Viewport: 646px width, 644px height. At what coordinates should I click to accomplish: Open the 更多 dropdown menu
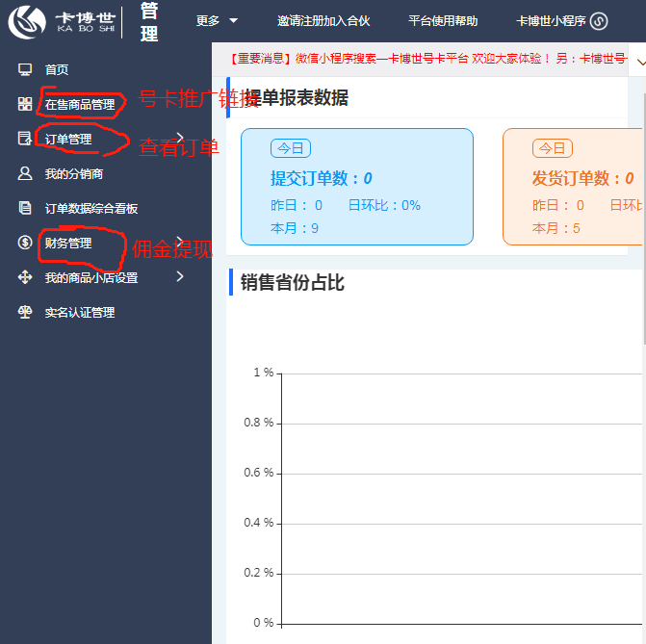(x=217, y=21)
